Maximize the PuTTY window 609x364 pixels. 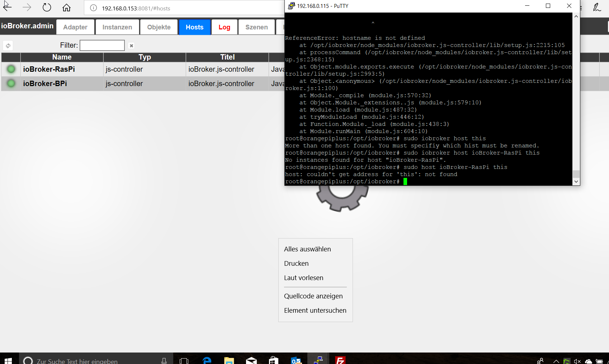(548, 6)
